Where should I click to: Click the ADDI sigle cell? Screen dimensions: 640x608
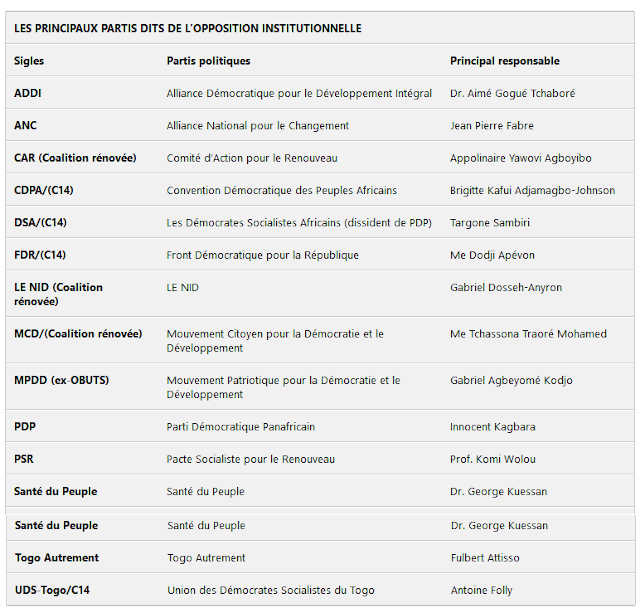coord(28,93)
